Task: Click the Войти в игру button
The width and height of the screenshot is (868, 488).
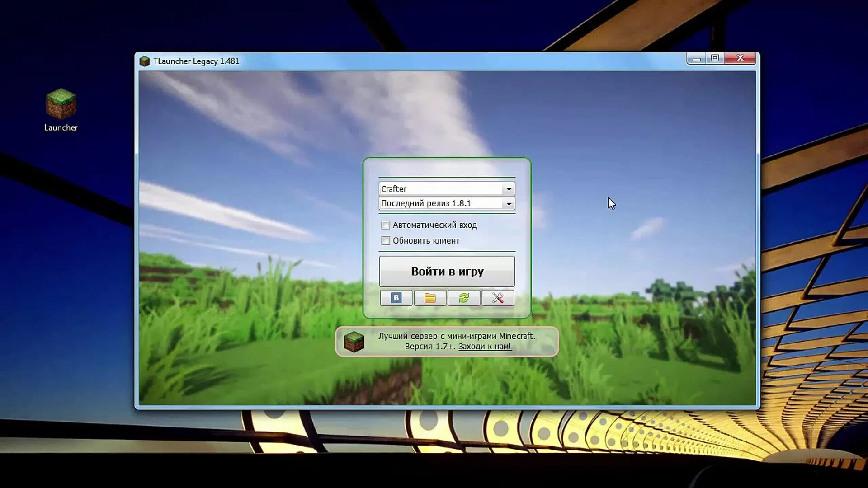Action: click(x=447, y=271)
